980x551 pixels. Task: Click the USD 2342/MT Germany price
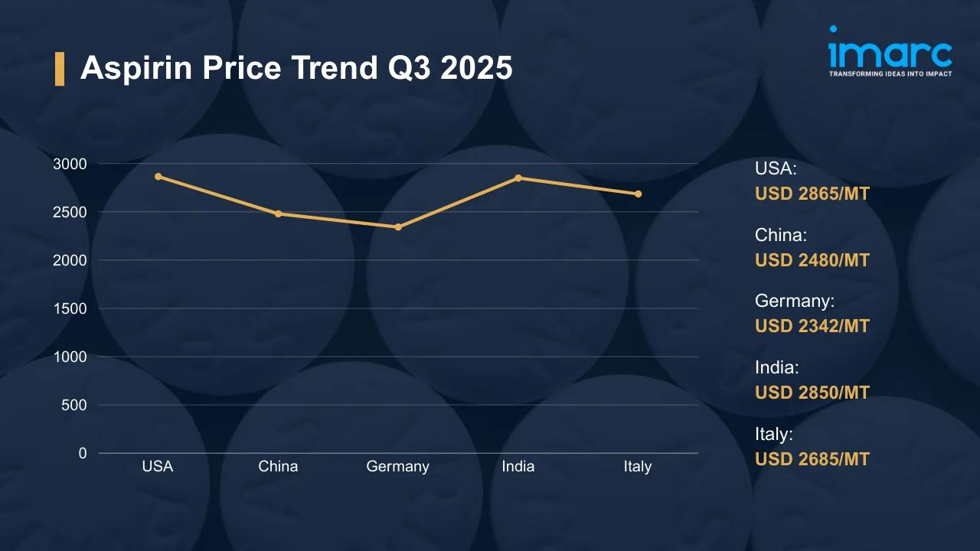coord(812,326)
